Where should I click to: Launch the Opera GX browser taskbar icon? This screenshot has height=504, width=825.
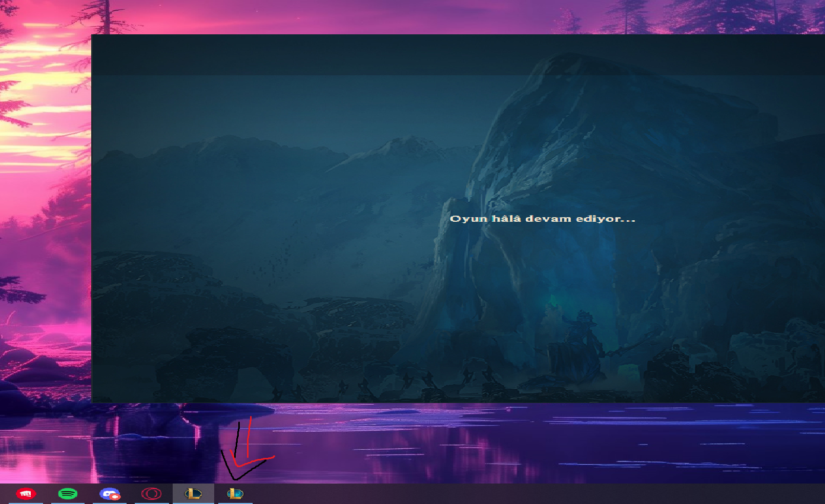tap(151, 494)
